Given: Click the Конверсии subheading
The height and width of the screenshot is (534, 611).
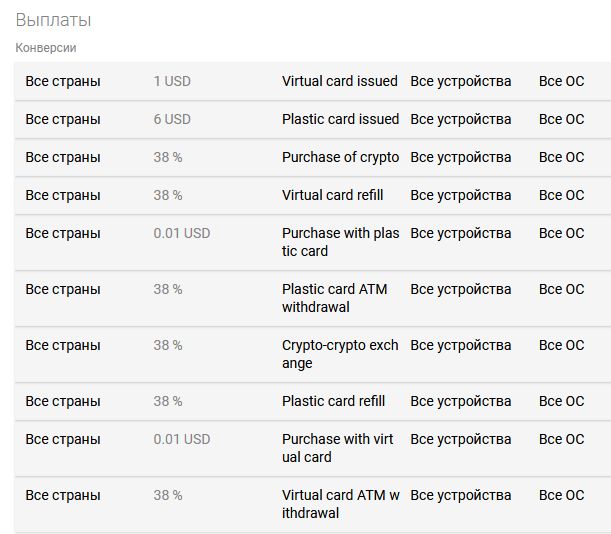Looking at the screenshot, I should tap(46, 48).
